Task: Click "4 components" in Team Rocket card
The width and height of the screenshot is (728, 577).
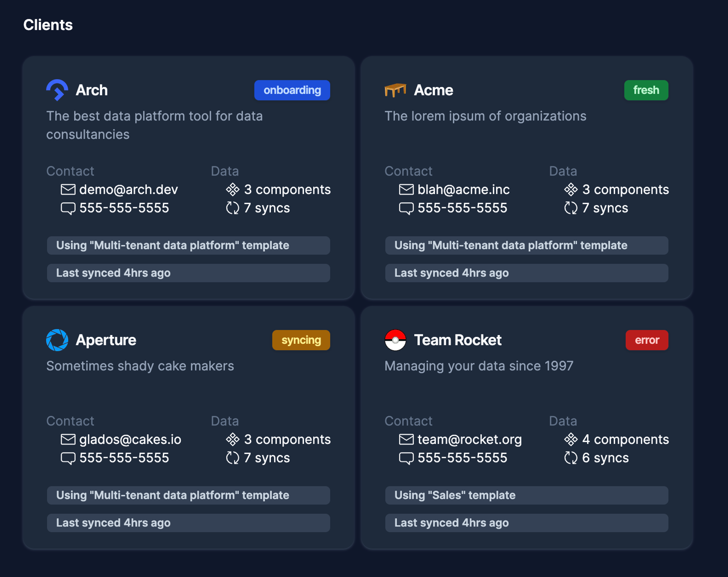Action: pyautogui.click(x=625, y=439)
